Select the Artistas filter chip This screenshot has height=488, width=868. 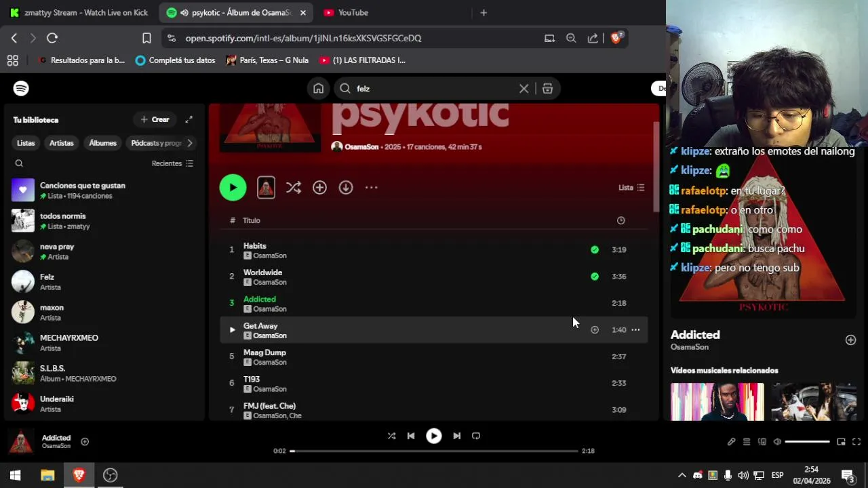[61, 143]
